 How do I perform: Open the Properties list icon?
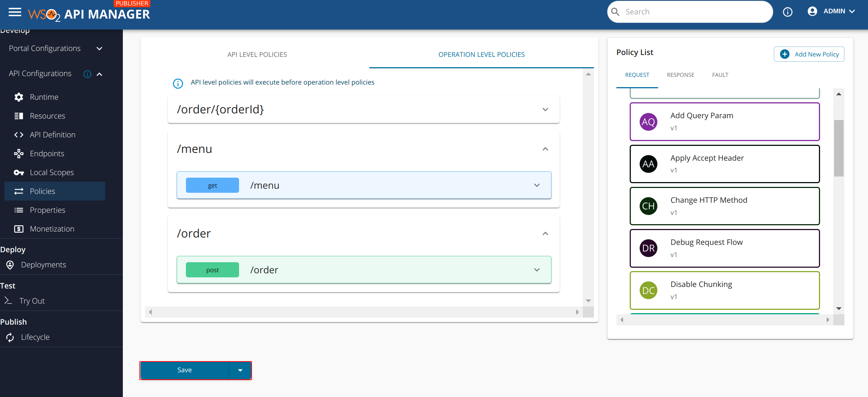[x=18, y=210]
